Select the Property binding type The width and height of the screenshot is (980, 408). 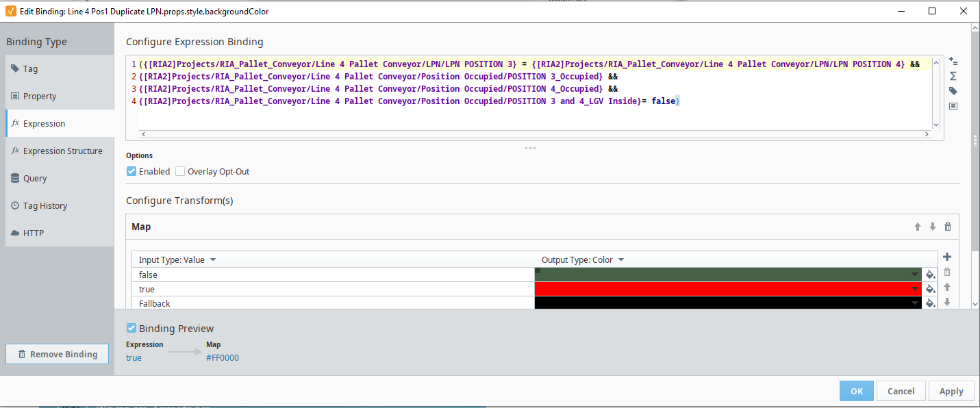60,96
